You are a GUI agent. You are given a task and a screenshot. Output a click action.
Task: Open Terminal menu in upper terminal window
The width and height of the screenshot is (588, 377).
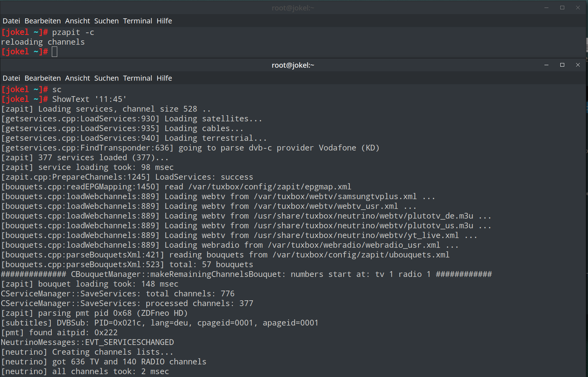(137, 21)
